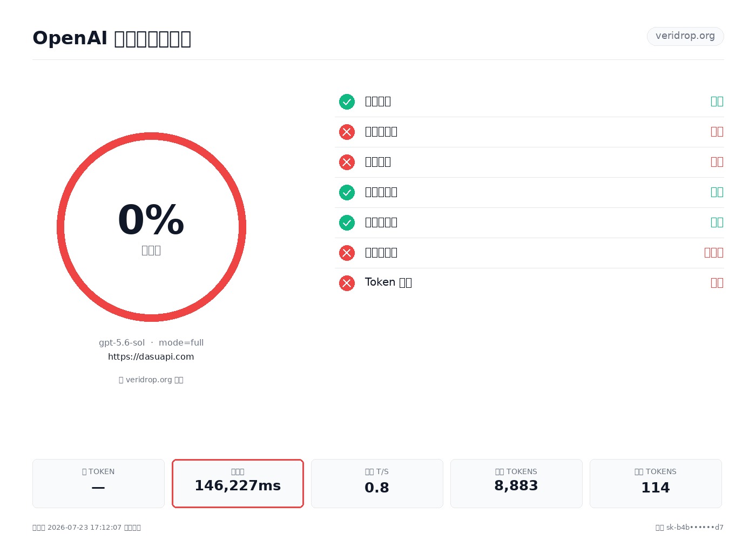Screen dimensions: 756x540
Task: Click the gpt-5.6-sol mode=full label
Action: point(151,342)
